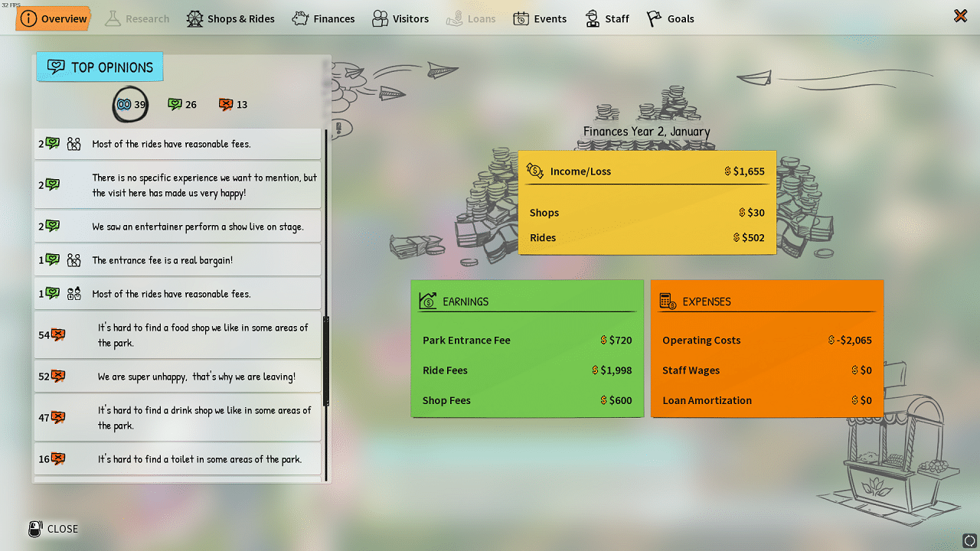The width and height of the screenshot is (980, 551).
Task: Open the Loans tab
Action: 471,18
